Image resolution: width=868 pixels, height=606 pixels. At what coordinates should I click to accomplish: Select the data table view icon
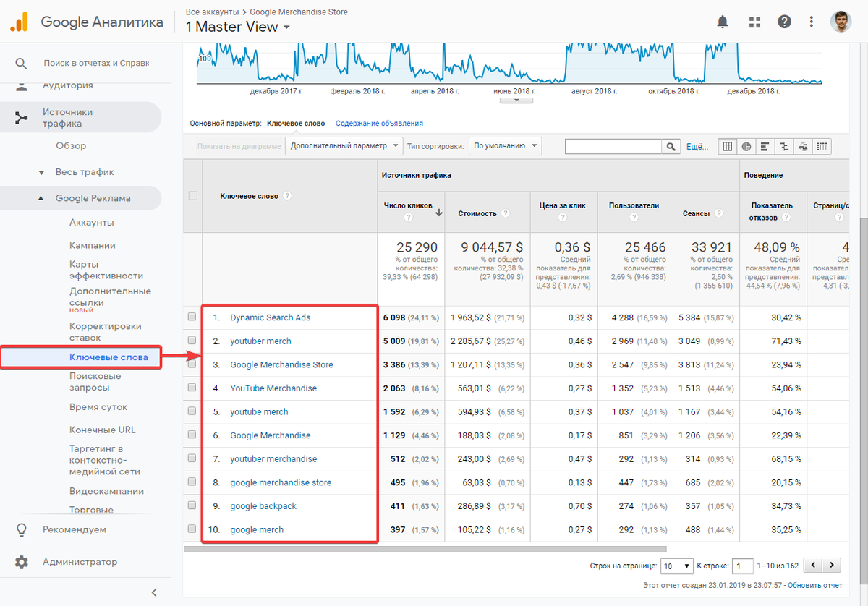728,146
